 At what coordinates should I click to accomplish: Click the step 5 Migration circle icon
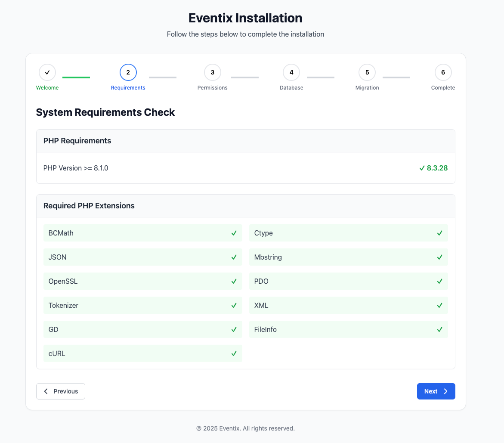[367, 72]
